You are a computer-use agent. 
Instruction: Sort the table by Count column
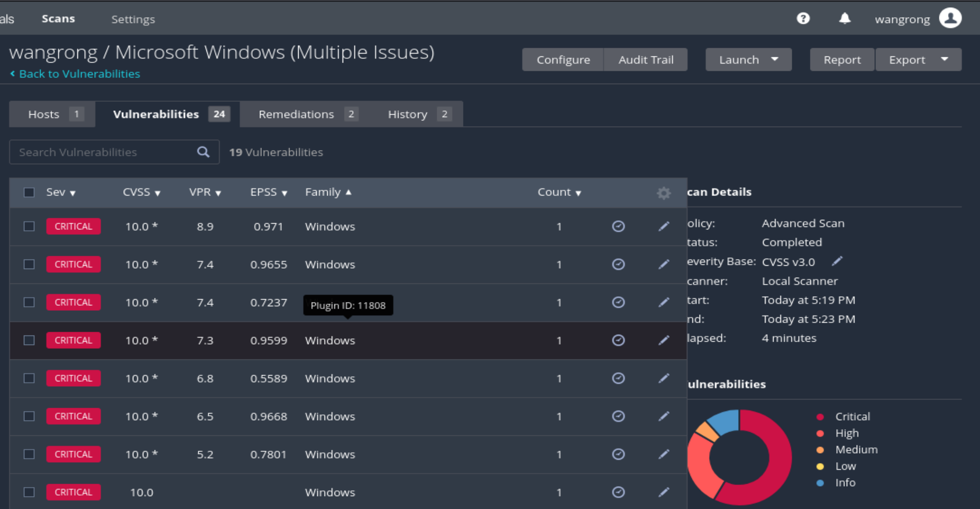coord(559,192)
